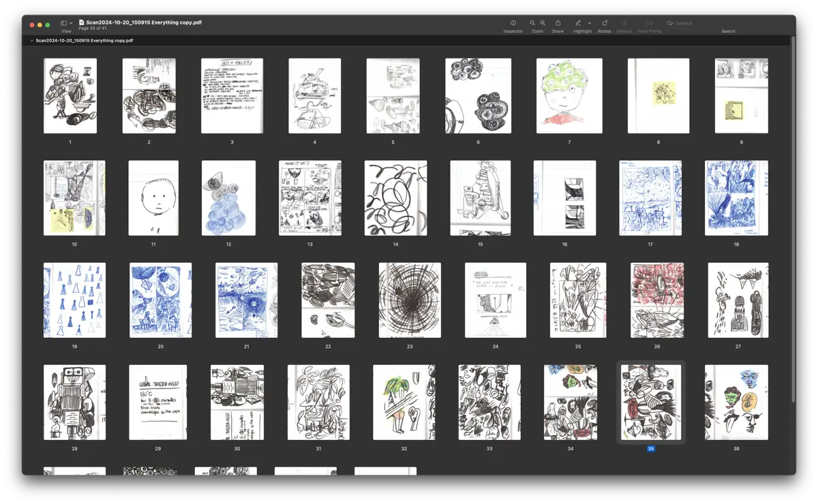Select black loops page 14 thumbnail
The width and height of the screenshot is (818, 504).
[396, 198]
